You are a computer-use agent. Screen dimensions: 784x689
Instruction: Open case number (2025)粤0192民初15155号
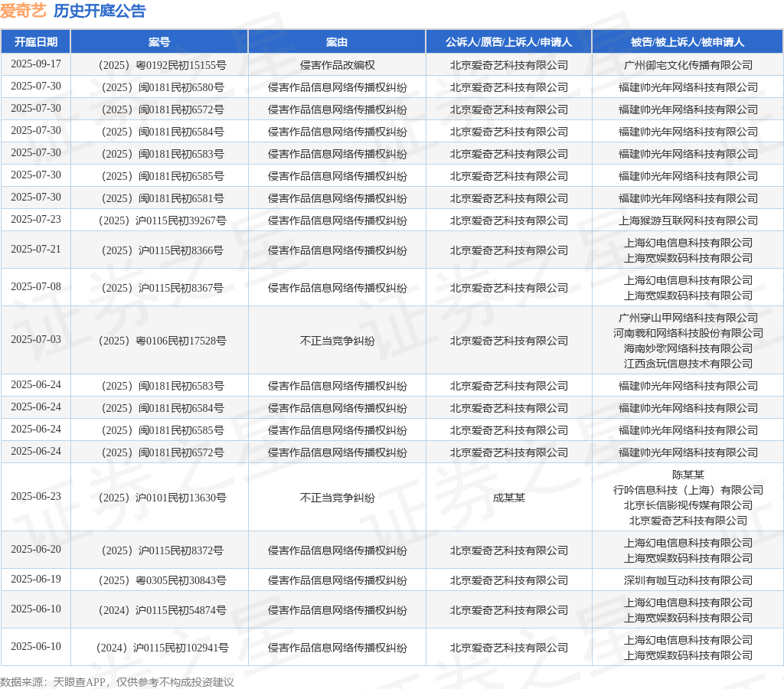(x=159, y=65)
